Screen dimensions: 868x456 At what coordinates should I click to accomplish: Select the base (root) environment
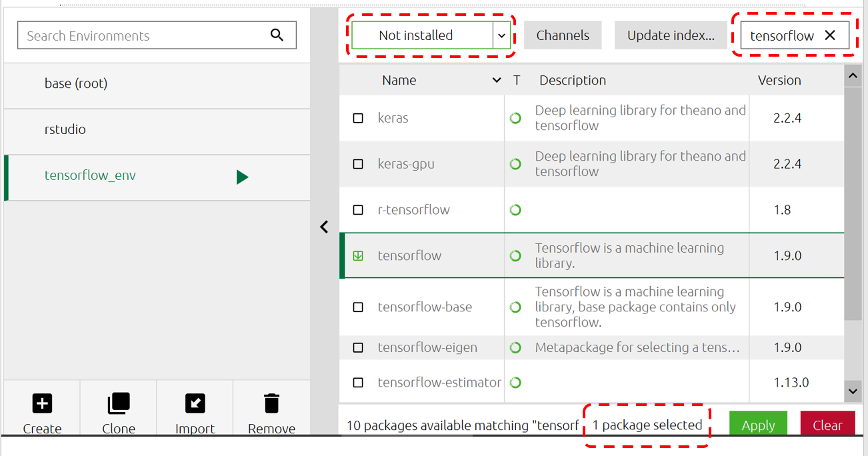pos(157,86)
